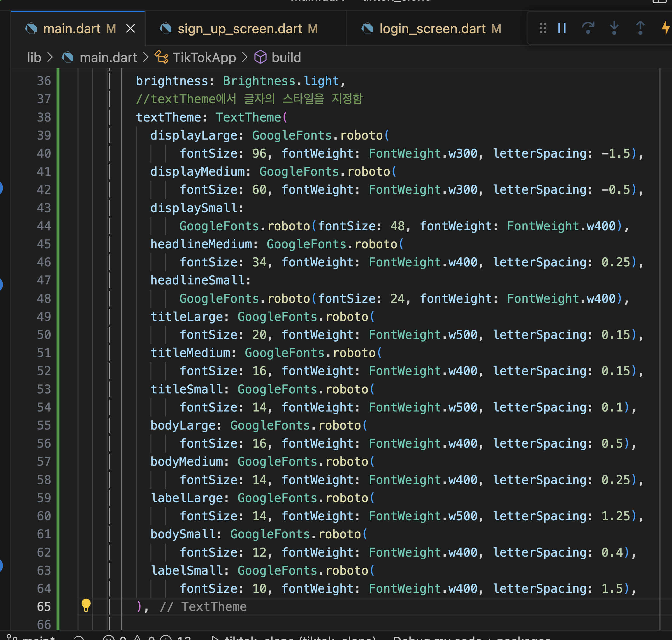Pause the debug session
The image size is (672, 640).
click(562, 28)
